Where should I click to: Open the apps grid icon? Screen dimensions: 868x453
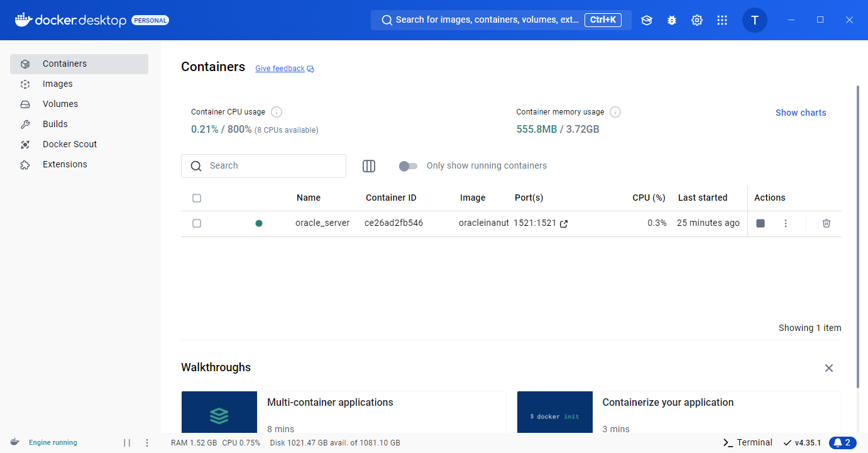[x=722, y=20]
